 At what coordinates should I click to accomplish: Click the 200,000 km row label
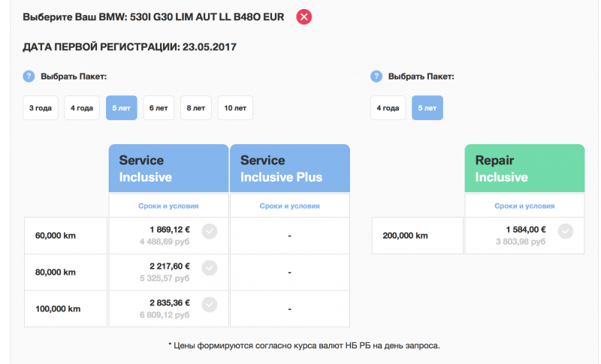[405, 236]
